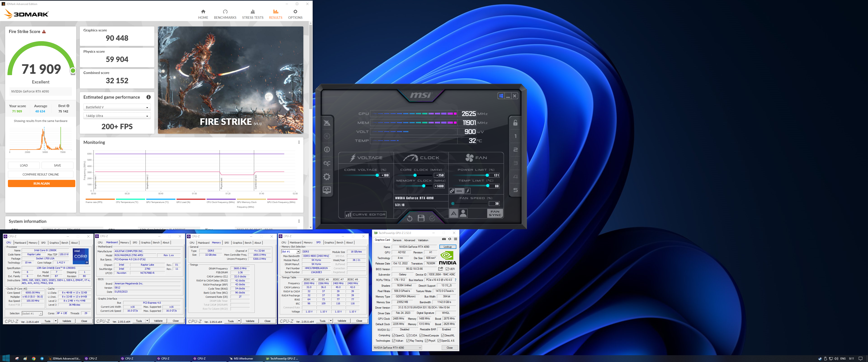The width and height of the screenshot is (868, 362).
Task: Open Afterburner user-defined fan profile icon
Action: 463,213
